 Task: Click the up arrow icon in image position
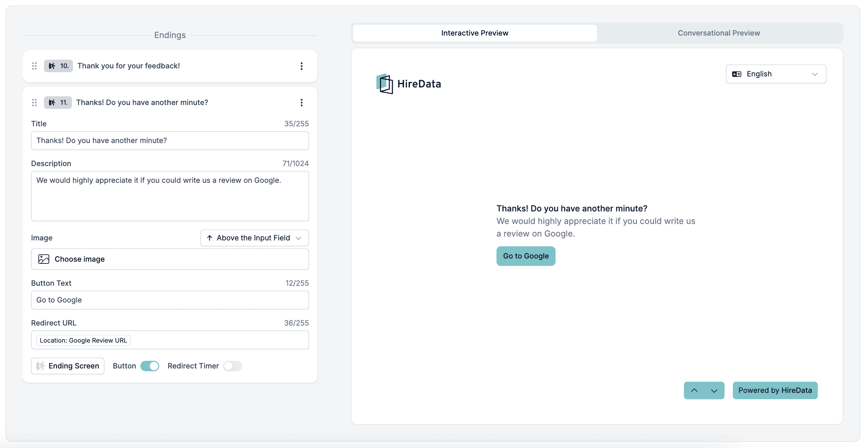pyautogui.click(x=209, y=238)
